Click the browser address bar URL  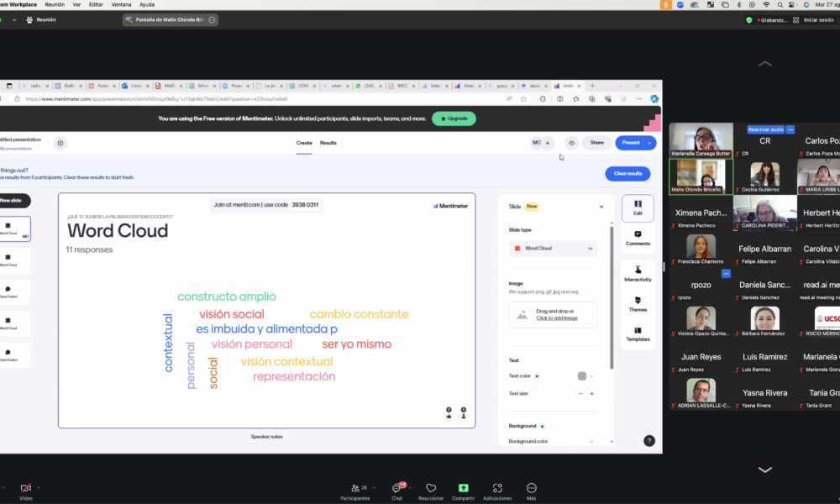pos(156,99)
